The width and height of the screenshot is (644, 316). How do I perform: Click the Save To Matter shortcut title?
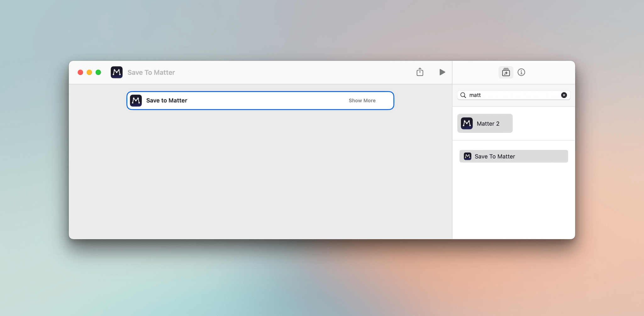coord(151,73)
